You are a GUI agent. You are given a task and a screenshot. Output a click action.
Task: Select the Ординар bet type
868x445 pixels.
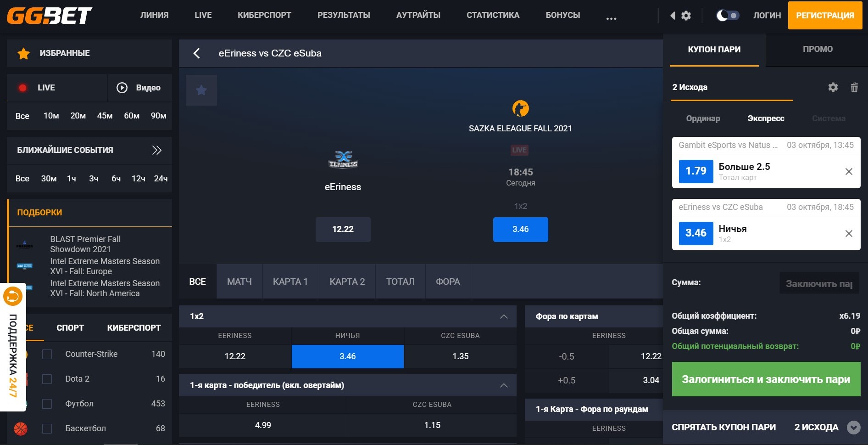[703, 118]
